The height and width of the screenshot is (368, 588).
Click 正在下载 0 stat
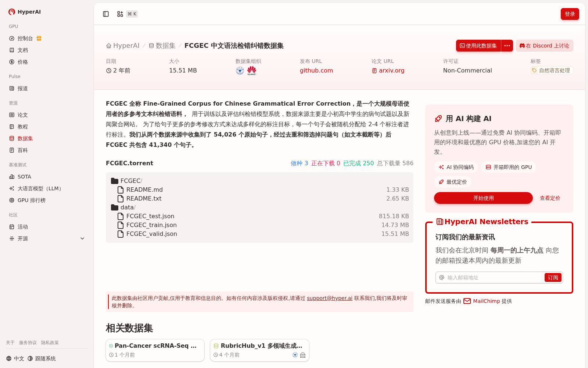(x=326, y=163)
